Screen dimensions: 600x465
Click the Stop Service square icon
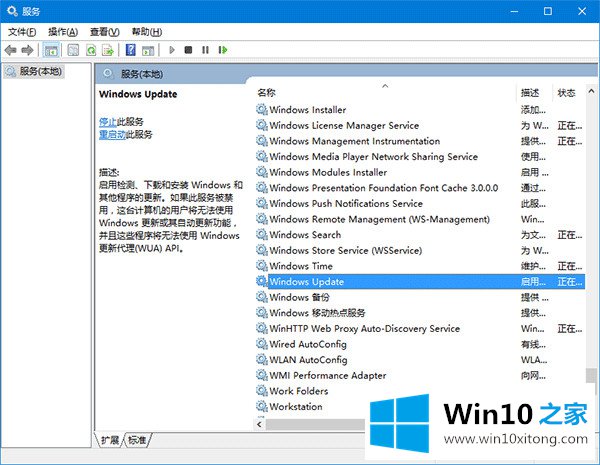[x=188, y=50]
